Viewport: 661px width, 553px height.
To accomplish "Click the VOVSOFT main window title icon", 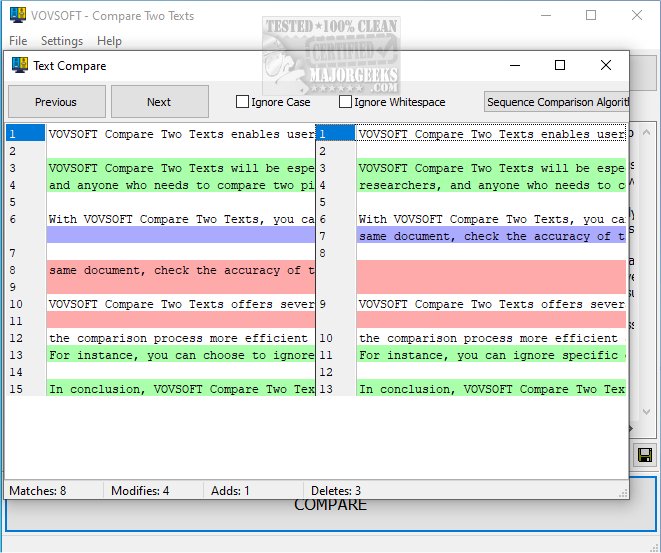I will tap(18, 15).
